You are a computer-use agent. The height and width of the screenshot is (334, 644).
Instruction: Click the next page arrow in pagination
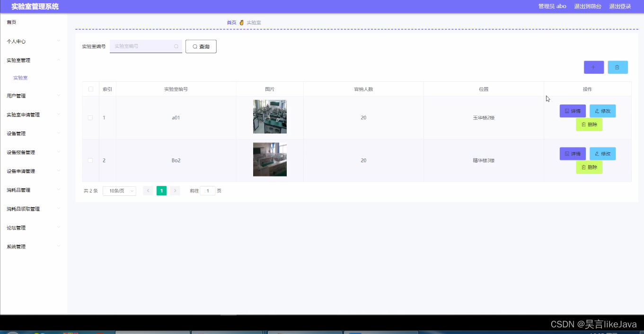point(175,191)
